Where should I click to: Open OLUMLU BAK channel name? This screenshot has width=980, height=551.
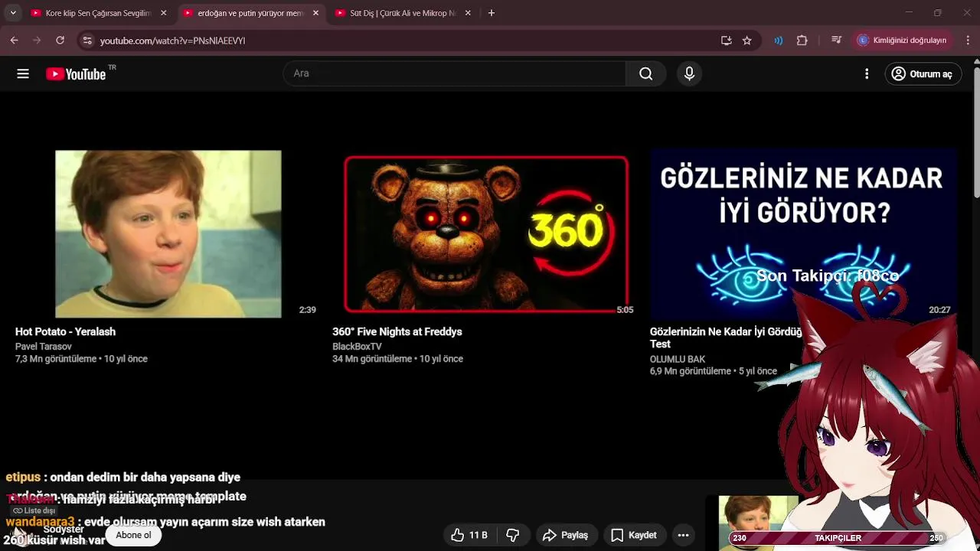coord(678,359)
